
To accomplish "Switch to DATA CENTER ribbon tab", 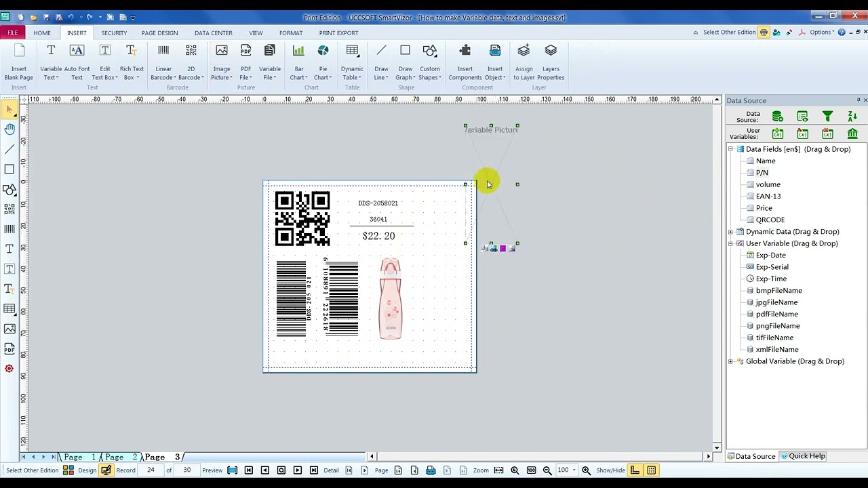I will click(x=214, y=33).
